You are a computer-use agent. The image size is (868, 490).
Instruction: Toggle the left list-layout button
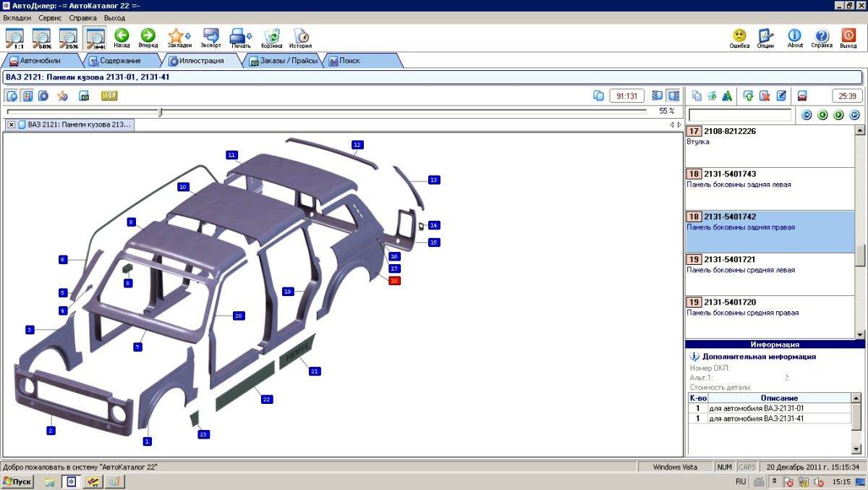(658, 96)
